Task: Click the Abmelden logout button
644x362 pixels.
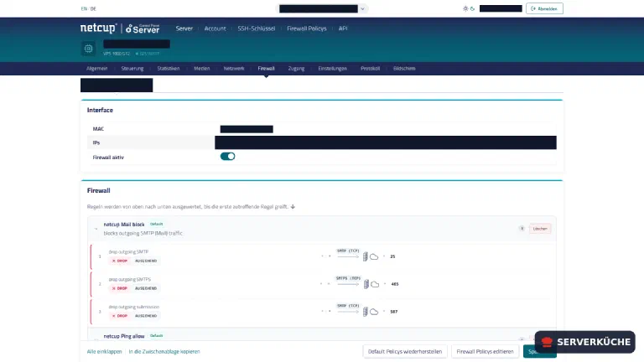Action: pyautogui.click(x=544, y=8)
